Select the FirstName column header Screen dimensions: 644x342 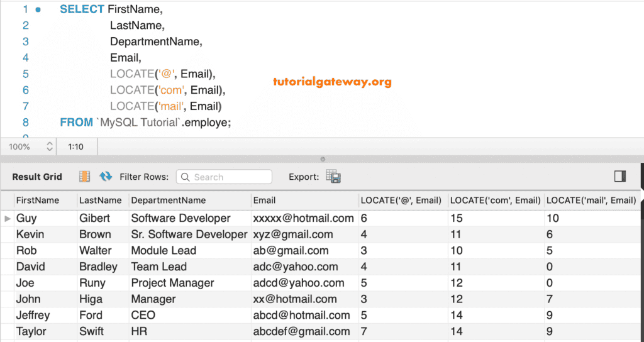click(x=38, y=201)
